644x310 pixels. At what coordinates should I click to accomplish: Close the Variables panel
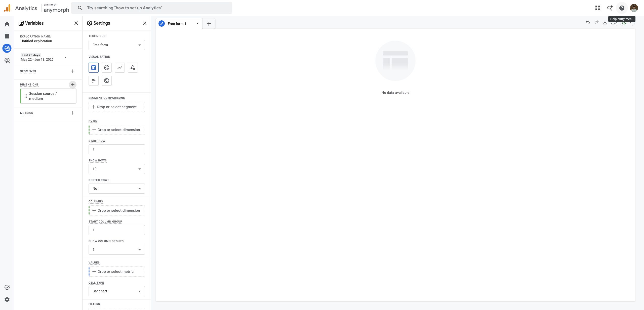coord(76,23)
